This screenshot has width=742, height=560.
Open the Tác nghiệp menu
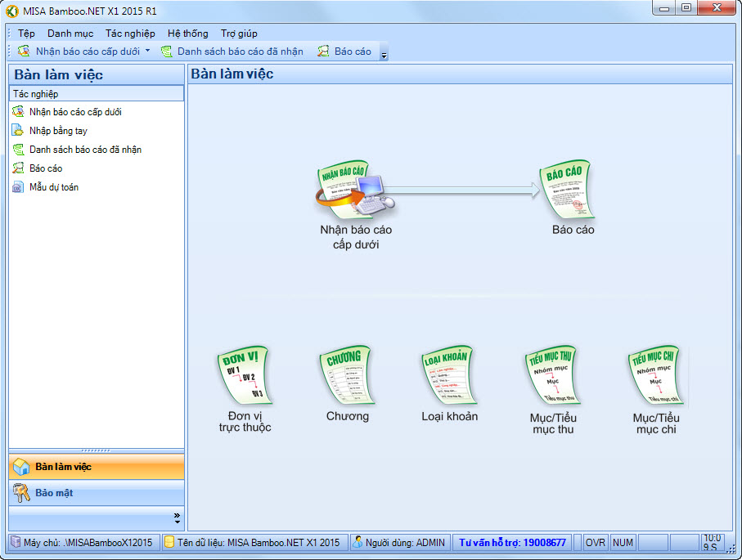[130, 34]
